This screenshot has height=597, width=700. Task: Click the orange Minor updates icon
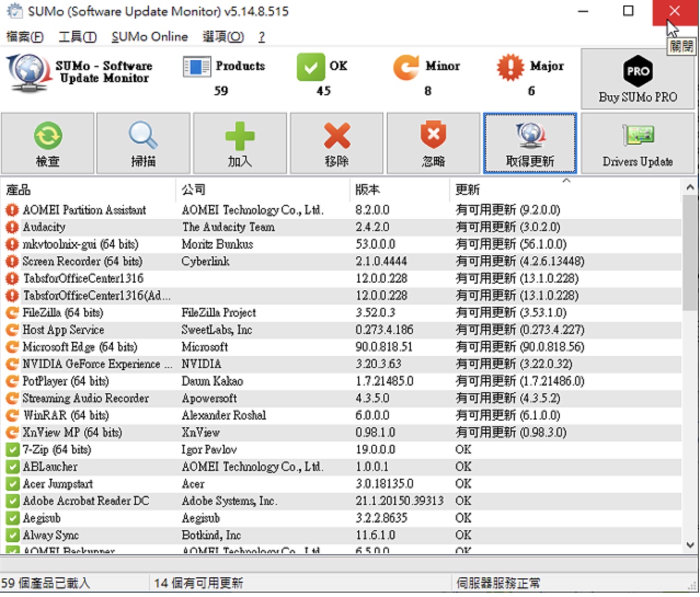(406, 67)
